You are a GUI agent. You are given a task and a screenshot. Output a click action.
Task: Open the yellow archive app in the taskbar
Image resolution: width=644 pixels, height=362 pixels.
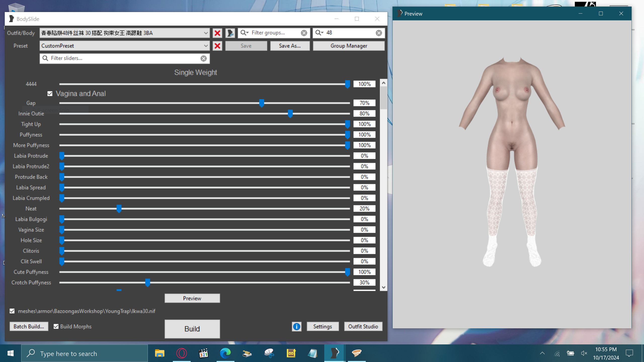(291, 353)
